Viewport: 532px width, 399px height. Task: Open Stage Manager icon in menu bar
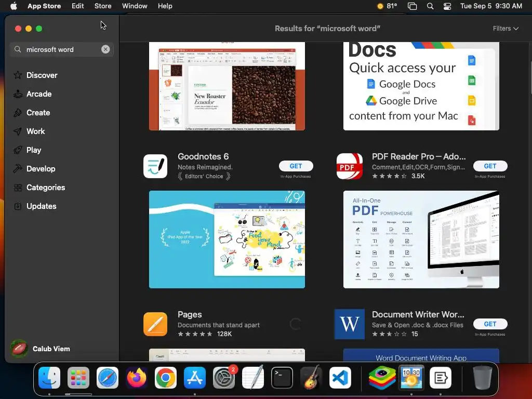pyautogui.click(x=412, y=6)
